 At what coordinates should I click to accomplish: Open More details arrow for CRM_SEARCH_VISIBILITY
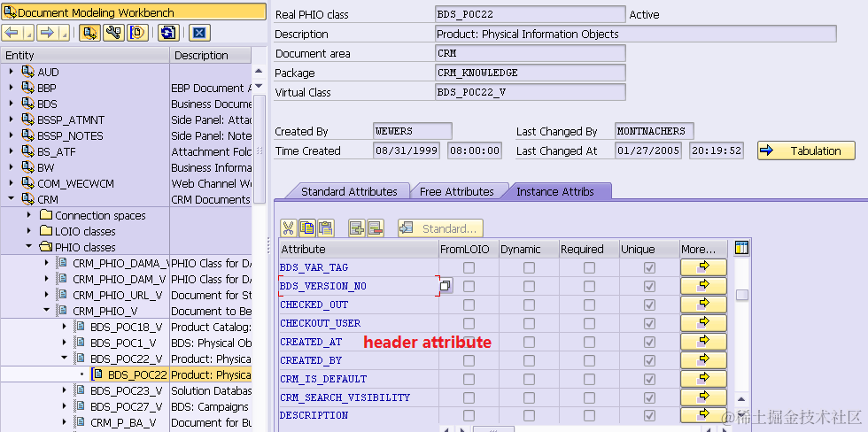703,397
